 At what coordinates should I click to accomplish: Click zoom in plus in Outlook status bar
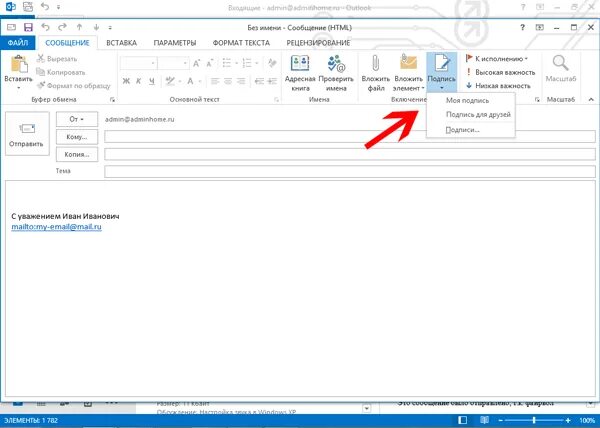[x=568, y=421]
